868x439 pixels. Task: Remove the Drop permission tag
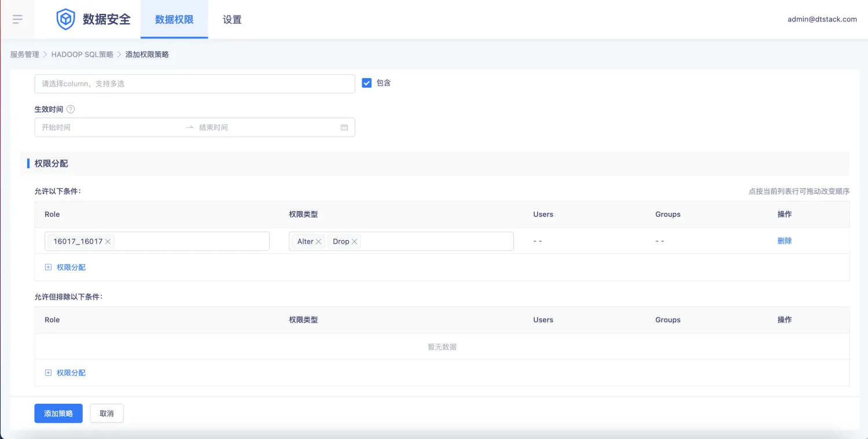click(x=354, y=242)
